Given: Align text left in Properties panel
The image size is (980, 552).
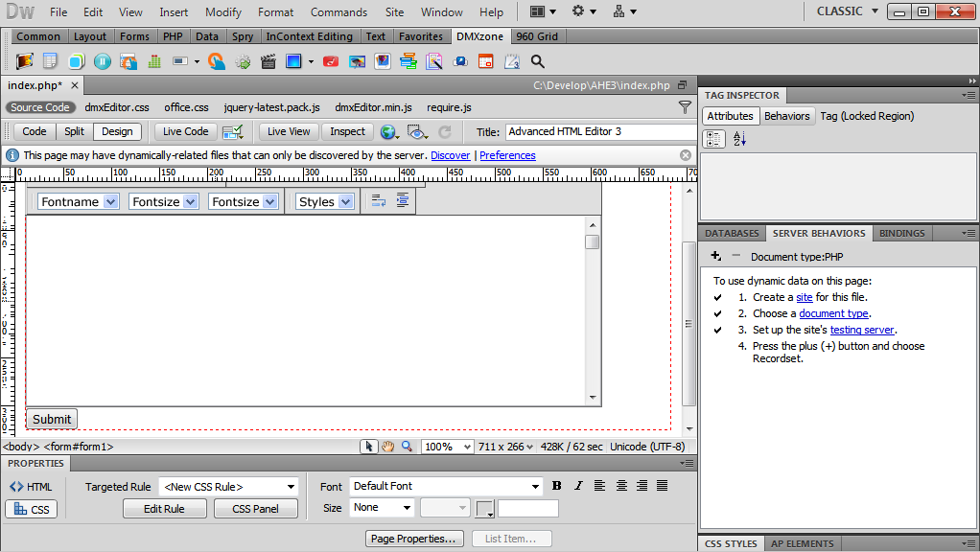Looking at the screenshot, I should coord(599,486).
